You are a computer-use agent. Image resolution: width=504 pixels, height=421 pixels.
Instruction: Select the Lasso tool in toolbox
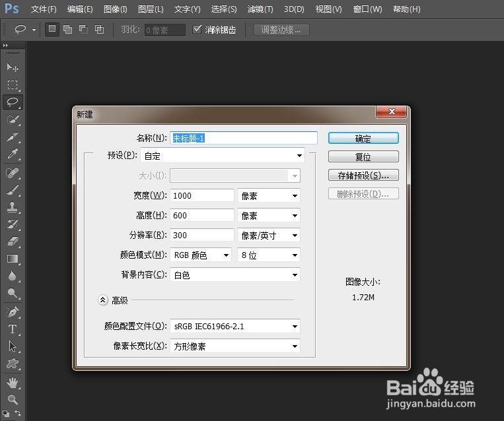(13, 102)
